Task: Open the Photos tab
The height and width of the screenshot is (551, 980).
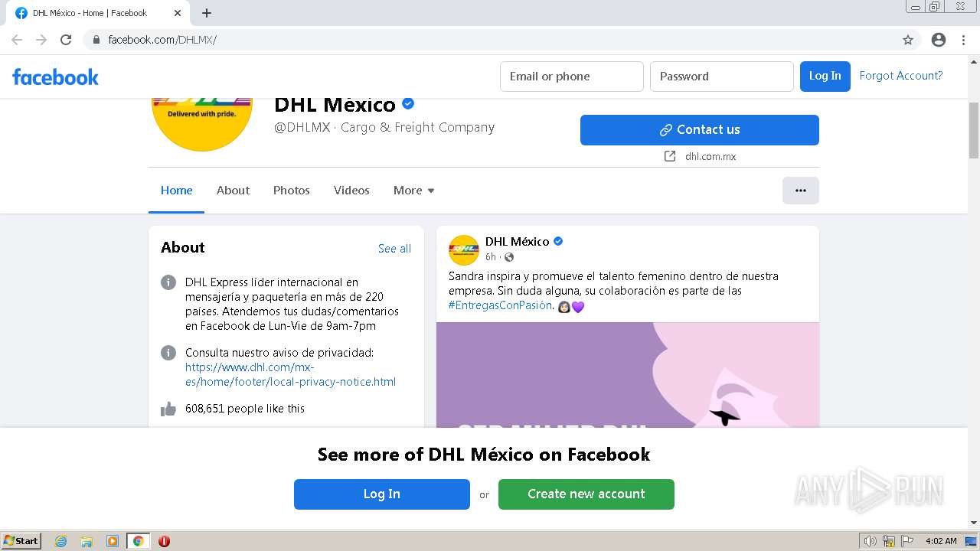Action: 292,191
